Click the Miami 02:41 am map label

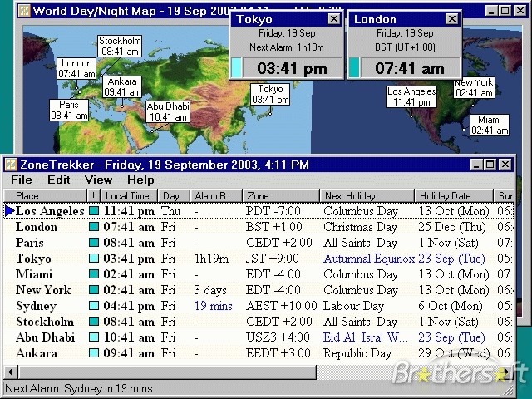coord(490,125)
